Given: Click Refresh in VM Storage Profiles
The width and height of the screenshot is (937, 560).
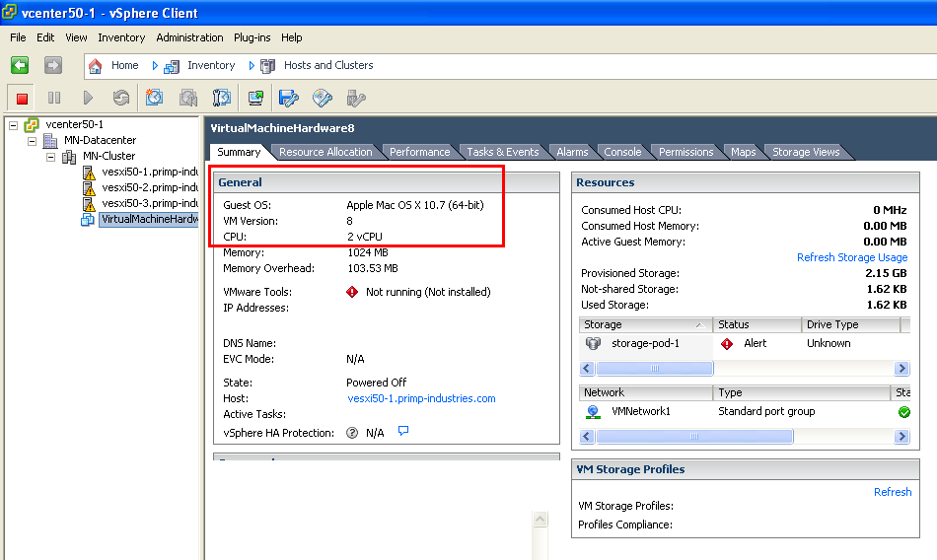Looking at the screenshot, I should point(893,492).
